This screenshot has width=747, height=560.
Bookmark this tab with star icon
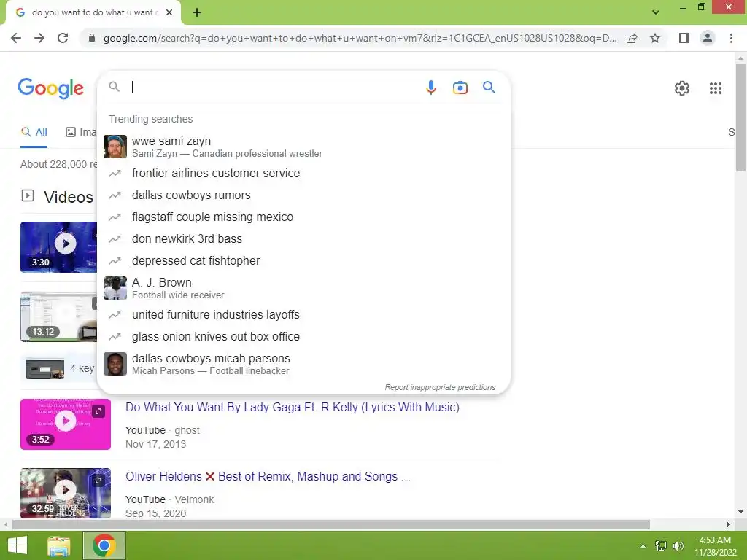(655, 38)
